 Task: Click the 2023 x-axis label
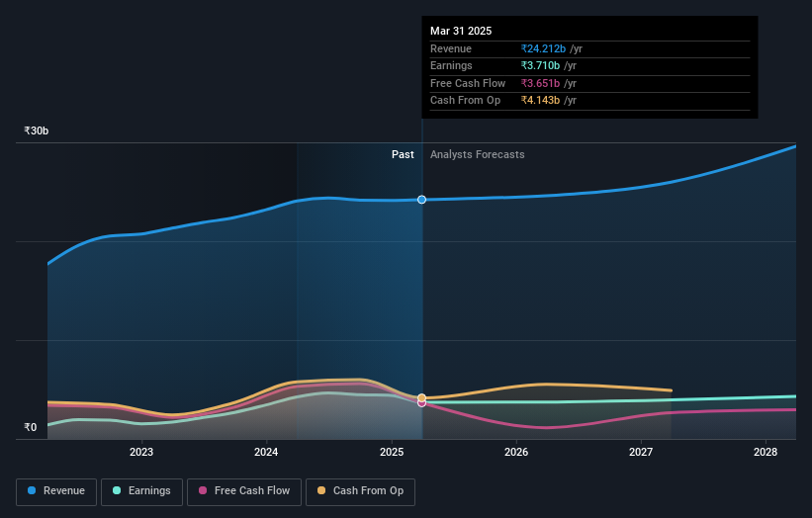pyautogui.click(x=141, y=452)
